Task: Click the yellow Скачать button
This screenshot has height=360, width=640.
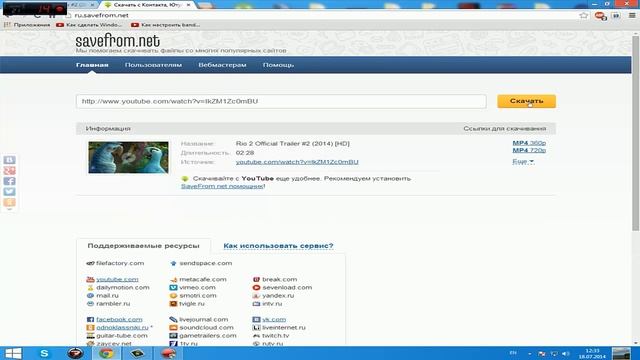Action: [526, 101]
